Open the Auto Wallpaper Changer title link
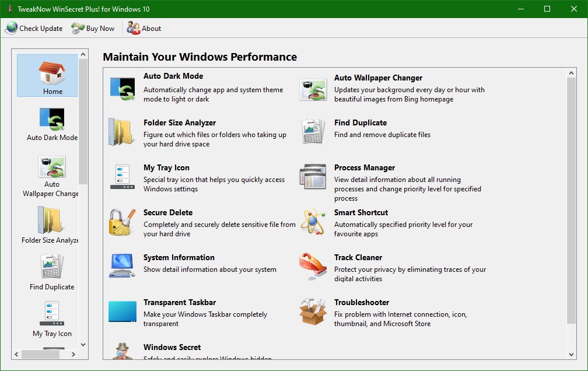The height and width of the screenshot is (371, 588). tap(378, 78)
